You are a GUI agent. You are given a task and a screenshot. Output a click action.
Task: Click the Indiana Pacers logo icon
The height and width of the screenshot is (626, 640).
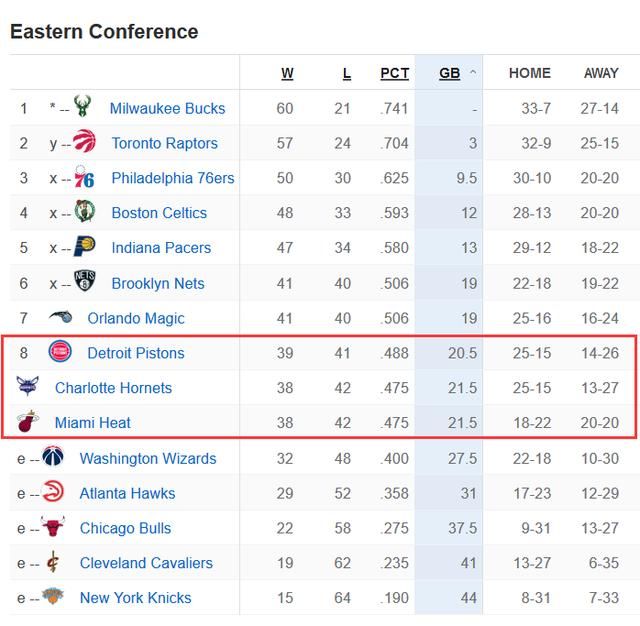(x=84, y=246)
